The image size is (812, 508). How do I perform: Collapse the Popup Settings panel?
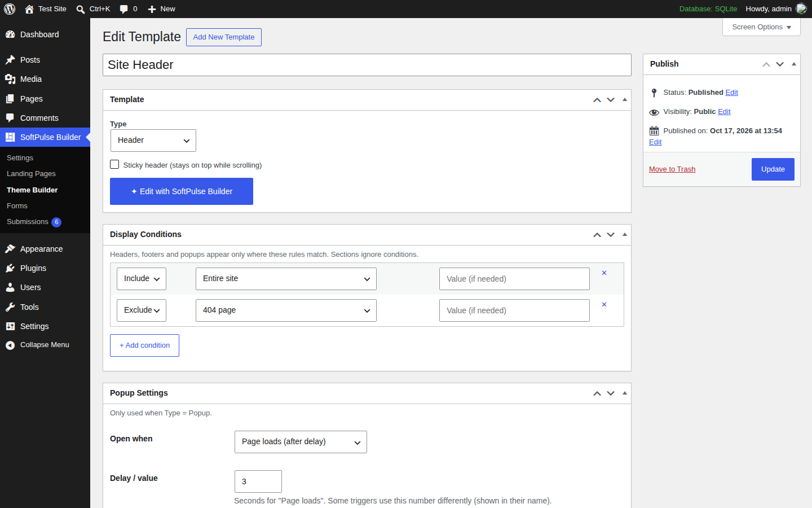pyautogui.click(x=625, y=393)
